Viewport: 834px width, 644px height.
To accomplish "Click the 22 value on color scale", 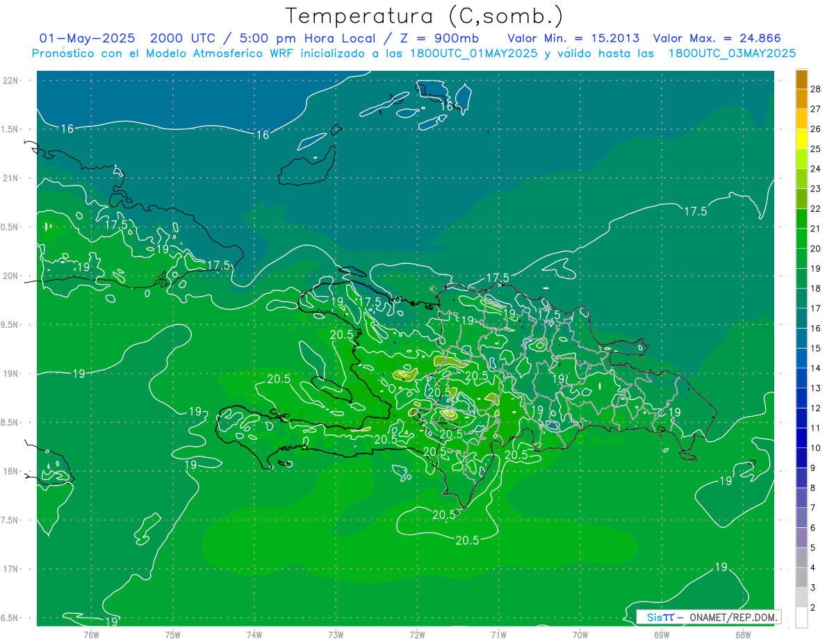I will [816, 208].
